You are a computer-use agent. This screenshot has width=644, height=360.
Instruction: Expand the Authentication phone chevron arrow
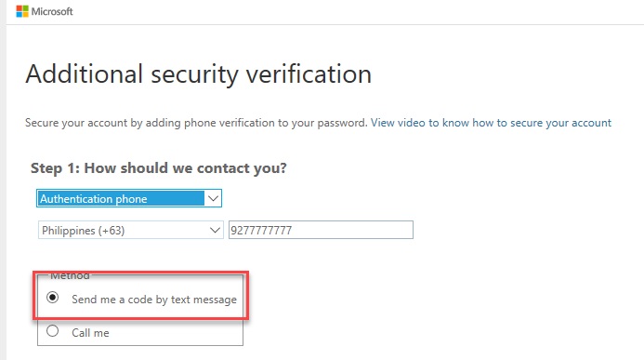click(x=213, y=199)
